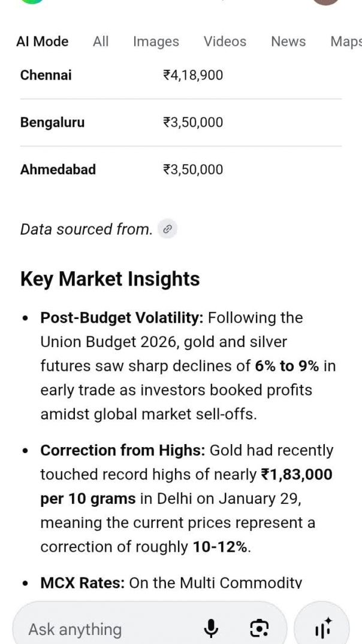
Task: Open the source link chip icon
Action: [168, 229]
